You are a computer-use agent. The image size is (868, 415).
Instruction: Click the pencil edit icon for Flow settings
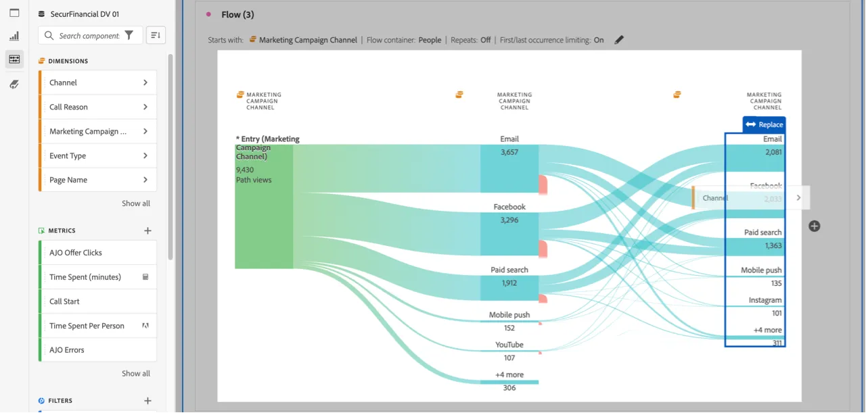619,40
